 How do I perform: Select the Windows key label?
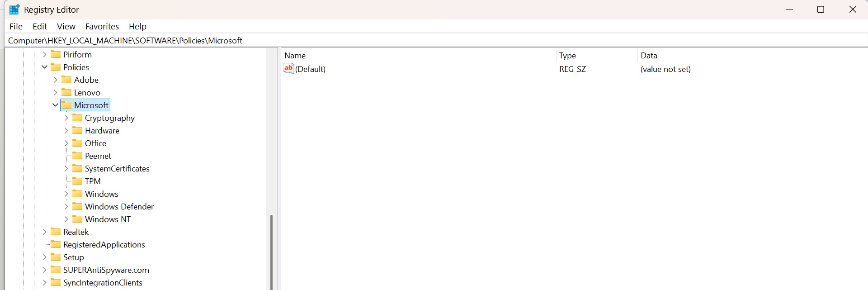tap(102, 194)
